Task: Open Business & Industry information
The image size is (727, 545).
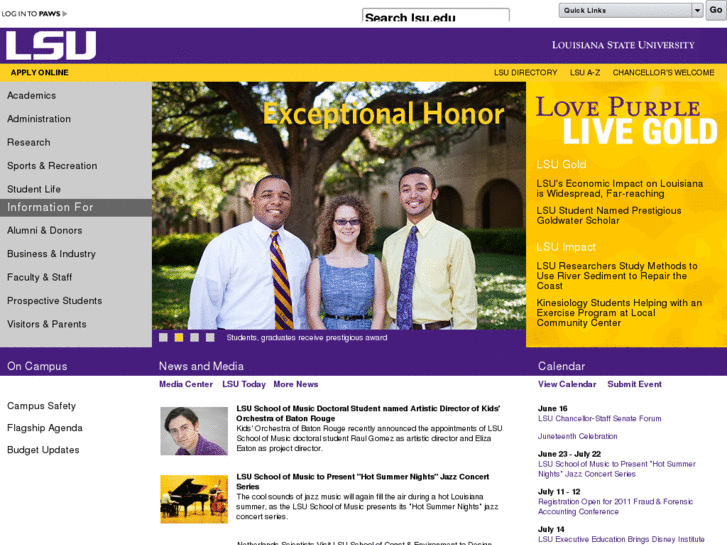Action: tap(51, 254)
